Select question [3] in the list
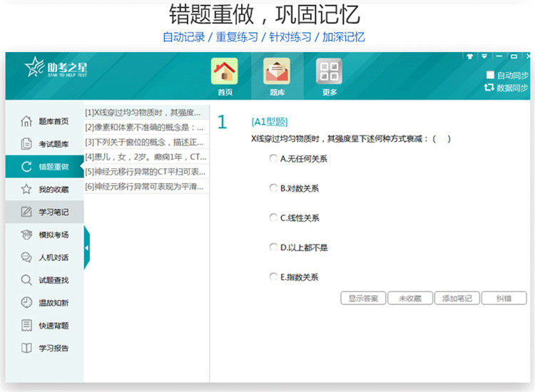Screen dimensions: 535x392 pos(146,142)
